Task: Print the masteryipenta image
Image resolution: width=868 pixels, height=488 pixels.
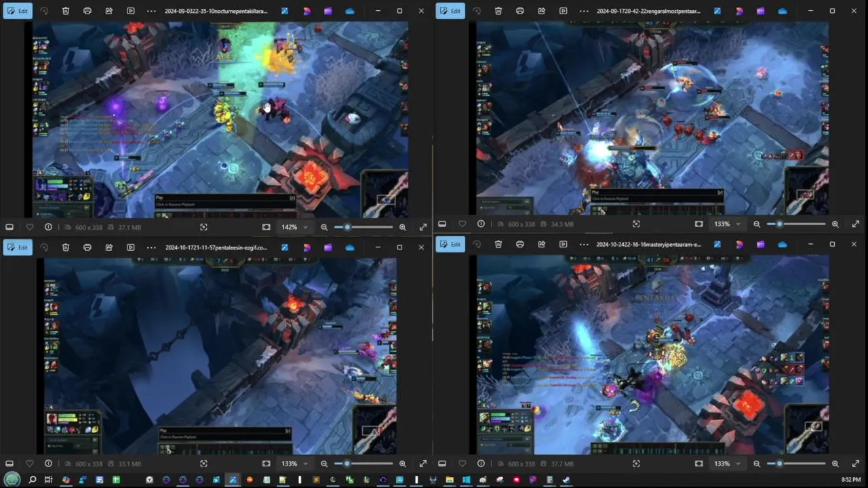Action: pos(519,244)
